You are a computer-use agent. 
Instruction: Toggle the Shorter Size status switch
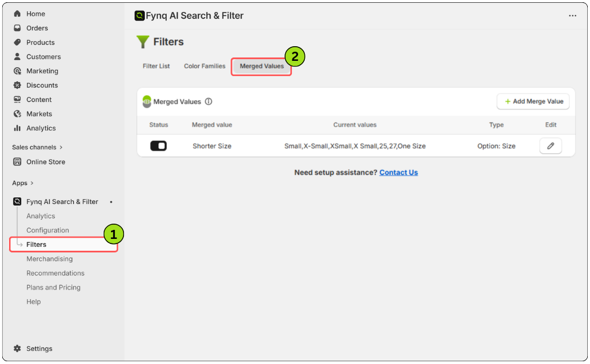158,146
